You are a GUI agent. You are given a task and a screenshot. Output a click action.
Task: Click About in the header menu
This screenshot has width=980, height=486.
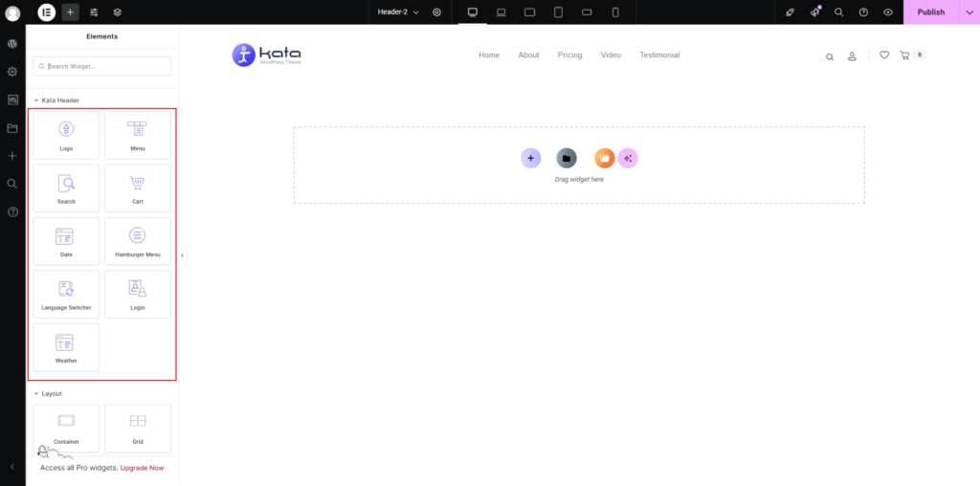pyautogui.click(x=528, y=55)
